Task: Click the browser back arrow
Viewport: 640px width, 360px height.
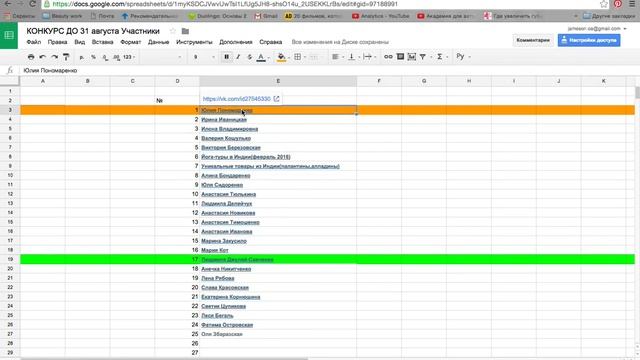Action: point(8,4)
